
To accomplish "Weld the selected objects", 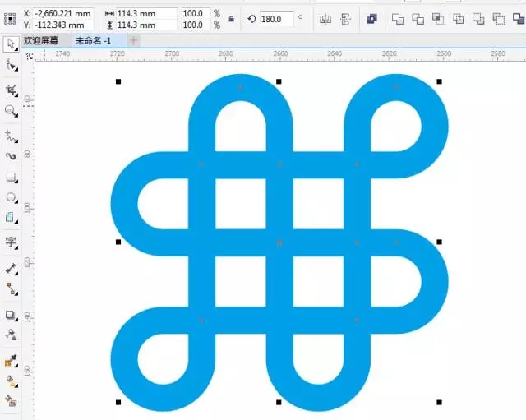I will [398, 19].
